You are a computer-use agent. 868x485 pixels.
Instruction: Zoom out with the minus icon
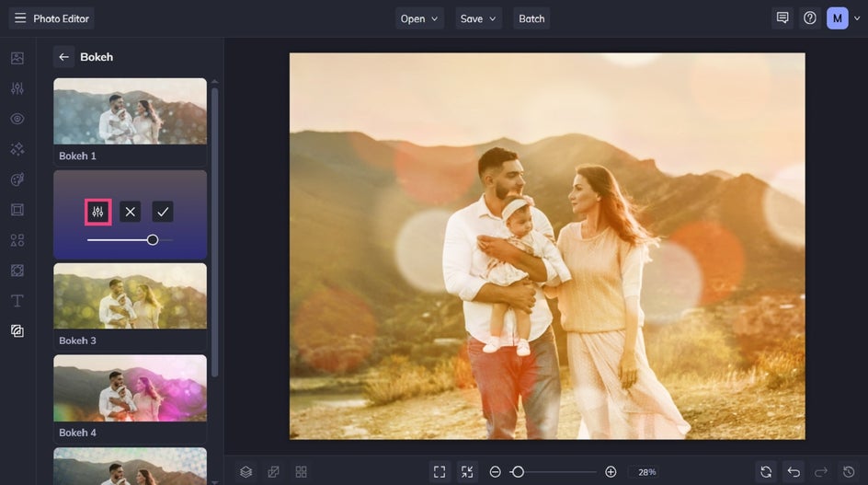[495, 472]
